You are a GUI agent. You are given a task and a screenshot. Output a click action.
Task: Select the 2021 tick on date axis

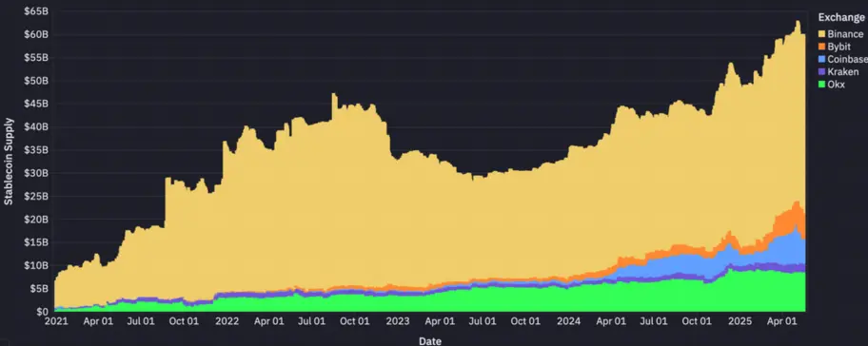55,321
